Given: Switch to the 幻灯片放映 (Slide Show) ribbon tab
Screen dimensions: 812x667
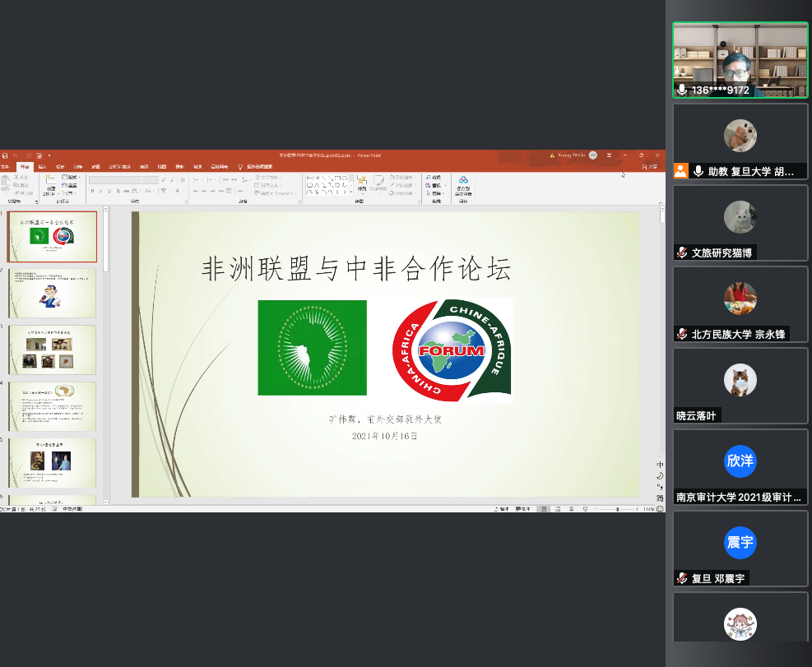Looking at the screenshot, I should tap(119, 167).
